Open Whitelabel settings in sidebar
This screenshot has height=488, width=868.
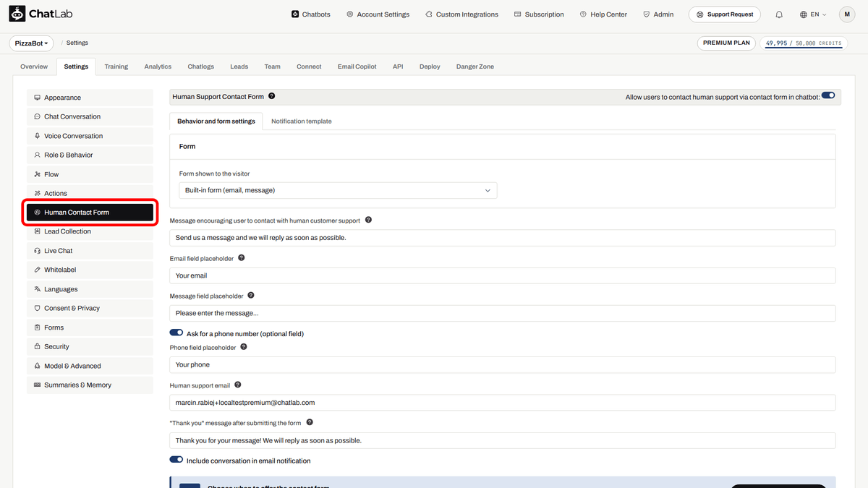click(x=90, y=270)
